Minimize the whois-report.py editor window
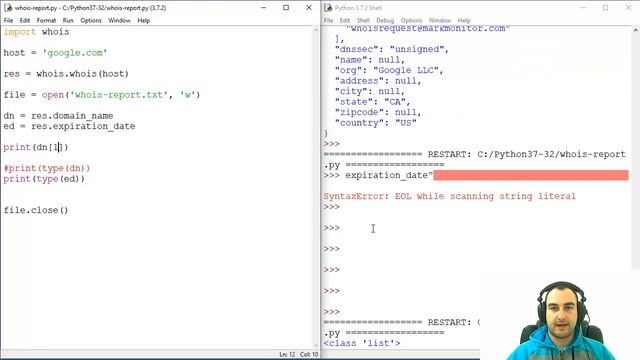This screenshot has height=360, width=640. [263, 8]
